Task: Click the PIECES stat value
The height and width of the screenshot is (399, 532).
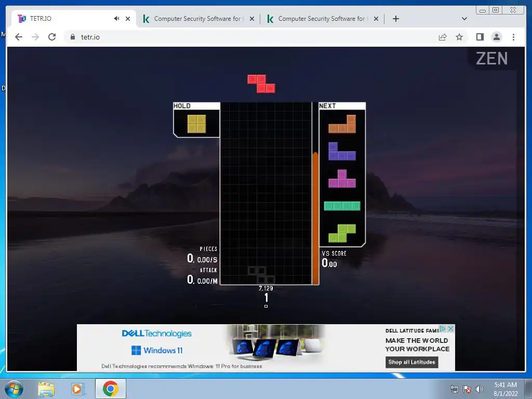Action: coord(202,259)
